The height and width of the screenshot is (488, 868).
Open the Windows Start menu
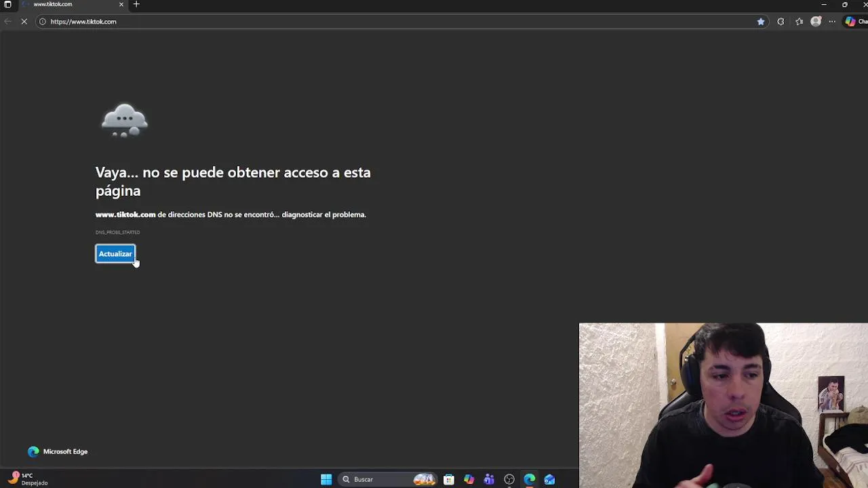click(326, 479)
